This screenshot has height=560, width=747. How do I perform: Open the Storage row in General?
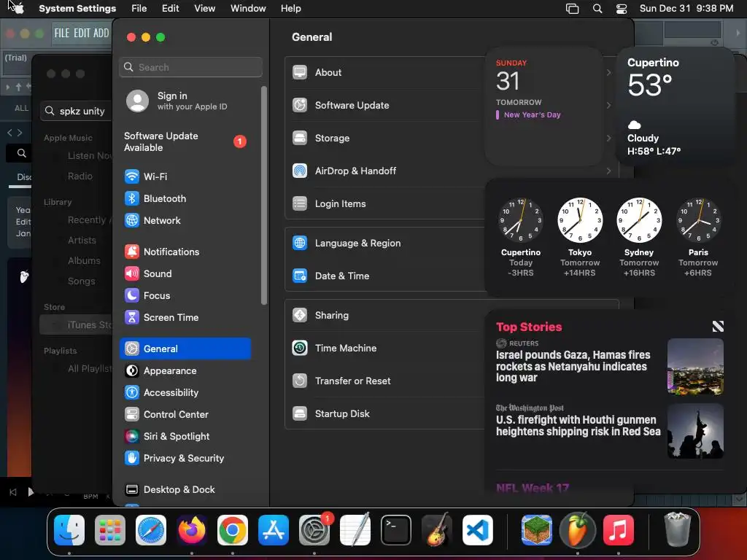pyautogui.click(x=385, y=139)
